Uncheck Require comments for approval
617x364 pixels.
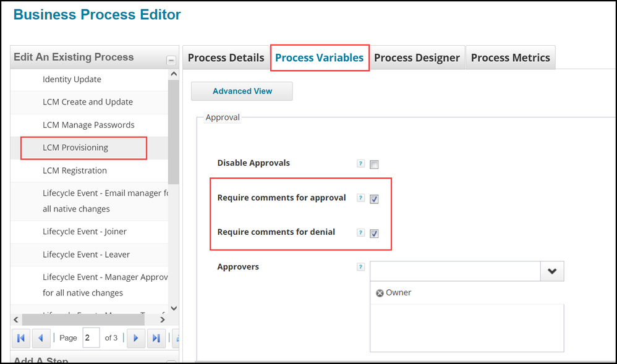(374, 199)
